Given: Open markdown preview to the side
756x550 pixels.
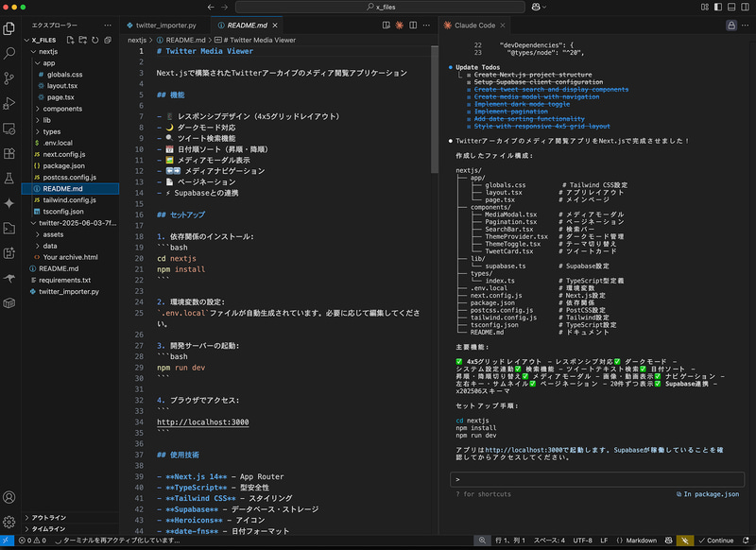Looking at the screenshot, I should click(385, 26).
